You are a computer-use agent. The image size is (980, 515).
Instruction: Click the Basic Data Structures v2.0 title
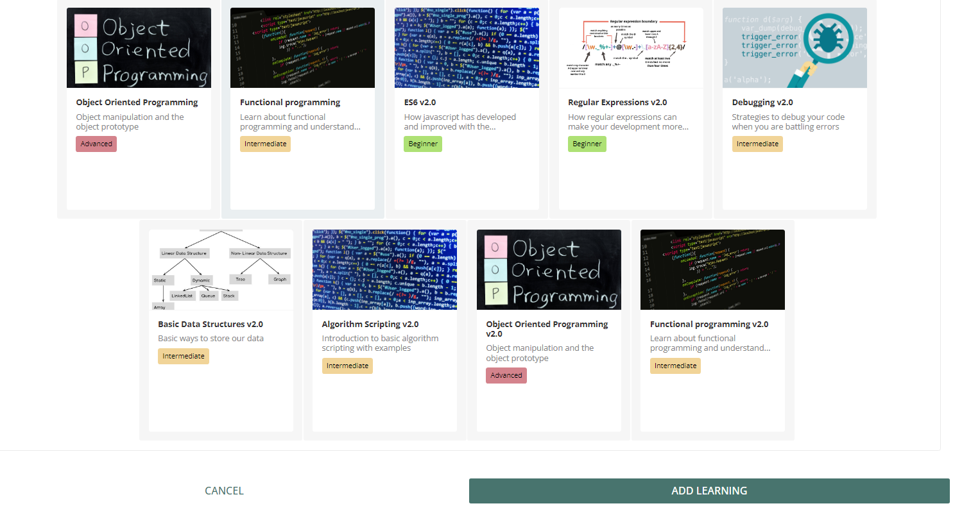coord(211,325)
